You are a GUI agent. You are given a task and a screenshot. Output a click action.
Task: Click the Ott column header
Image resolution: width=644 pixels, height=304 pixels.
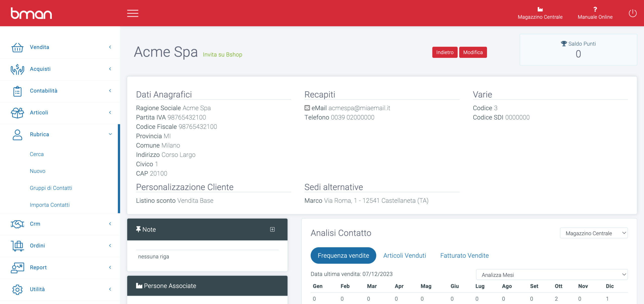point(558,286)
